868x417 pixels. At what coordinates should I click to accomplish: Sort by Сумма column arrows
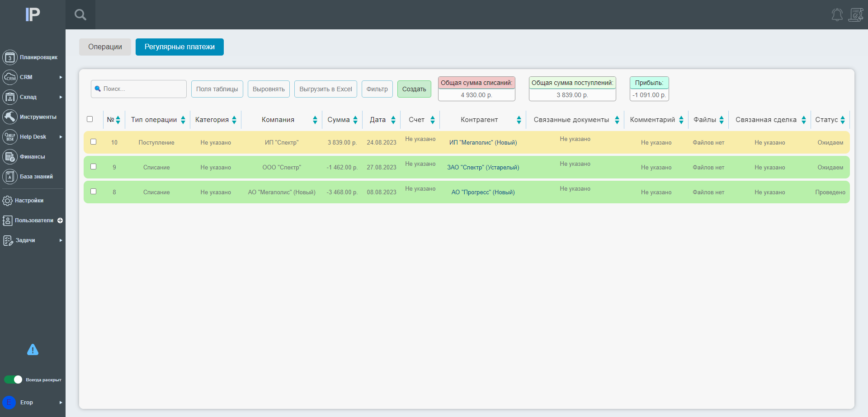[355, 120]
